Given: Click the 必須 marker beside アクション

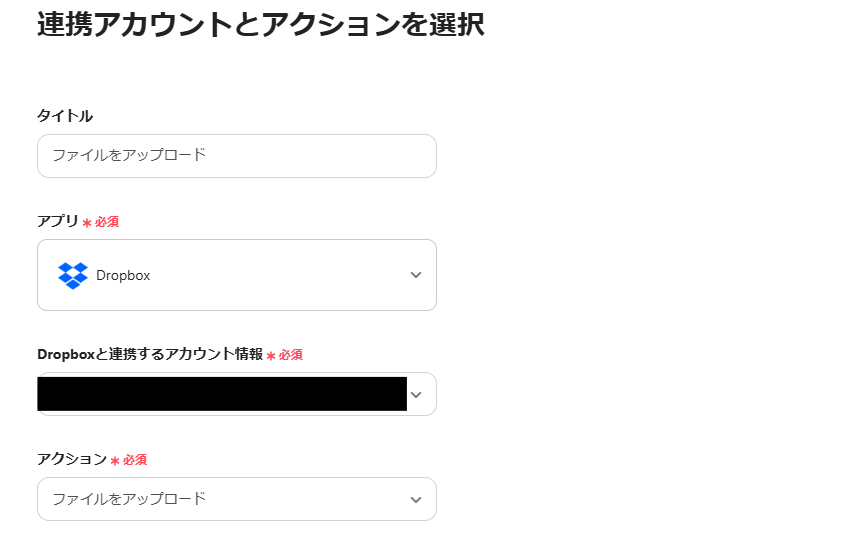Looking at the screenshot, I should click(135, 460).
